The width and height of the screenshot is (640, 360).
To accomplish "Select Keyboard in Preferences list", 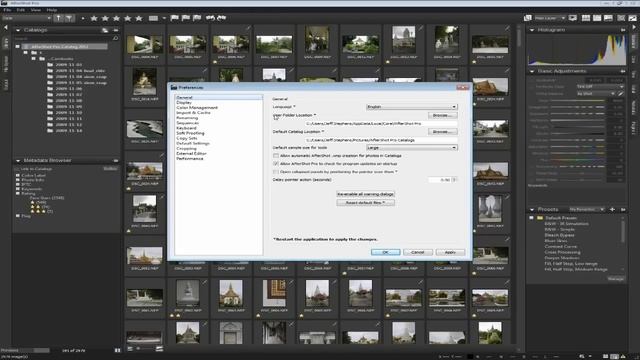I will tap(186, 128).
